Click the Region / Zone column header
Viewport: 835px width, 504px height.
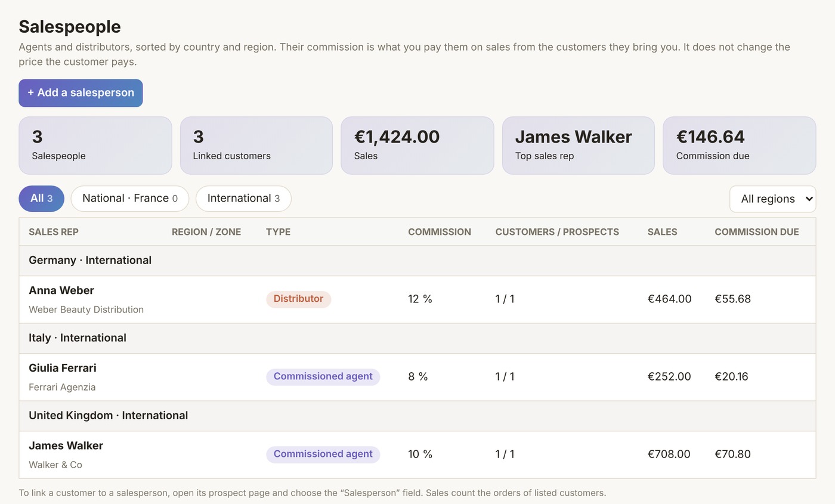pyautogui.click(x=206, y=232)
